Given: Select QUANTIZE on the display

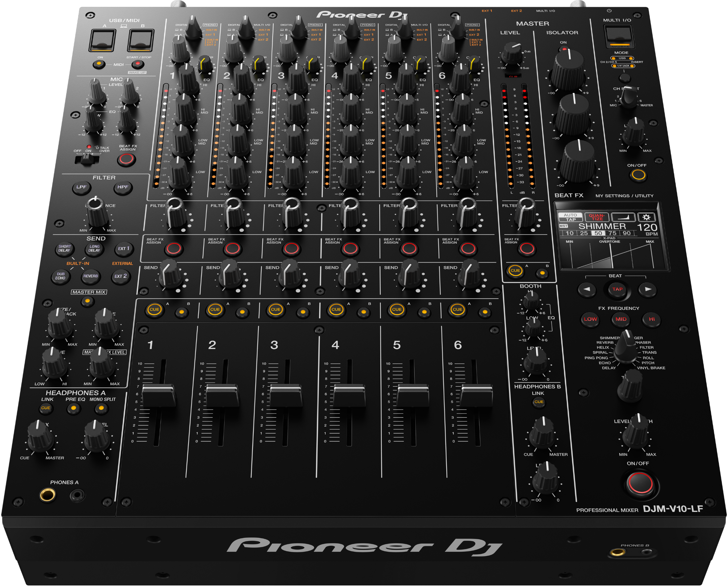Looking at the screenshot, I should point(597,217).
